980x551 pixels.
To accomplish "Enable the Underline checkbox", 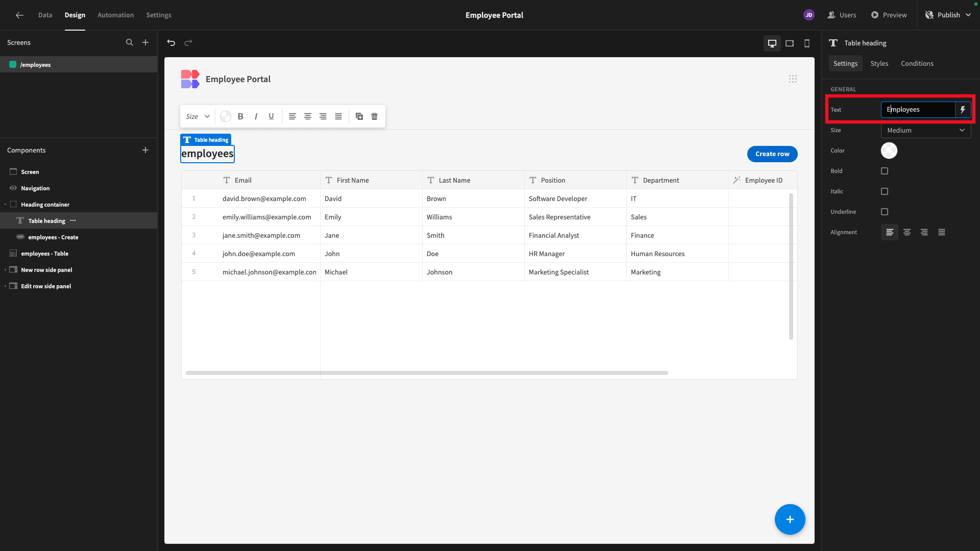I will click(885, 212).
